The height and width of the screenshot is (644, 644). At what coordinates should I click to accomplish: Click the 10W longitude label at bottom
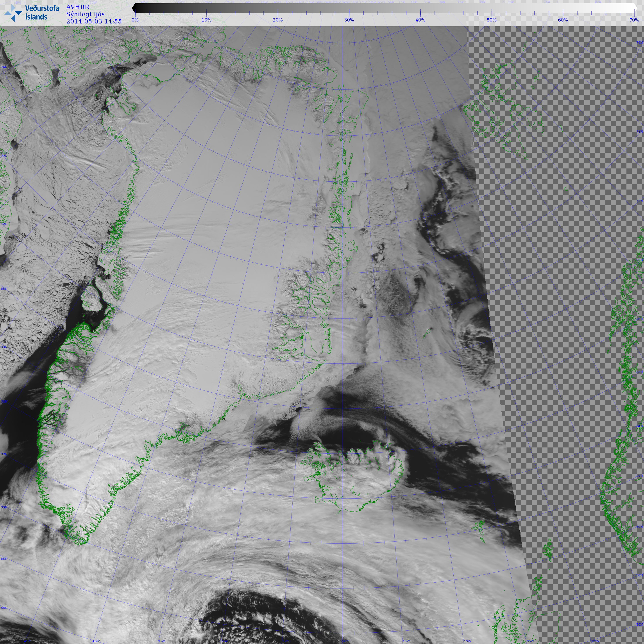pos(467,641)
